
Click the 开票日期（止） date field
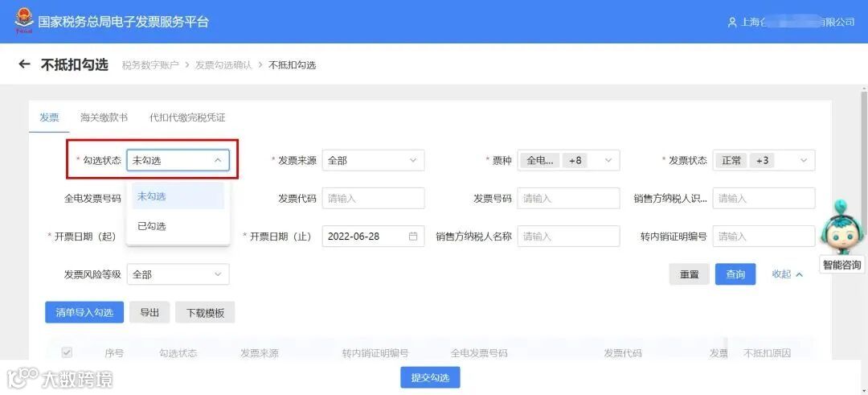[x=373, y=236]
